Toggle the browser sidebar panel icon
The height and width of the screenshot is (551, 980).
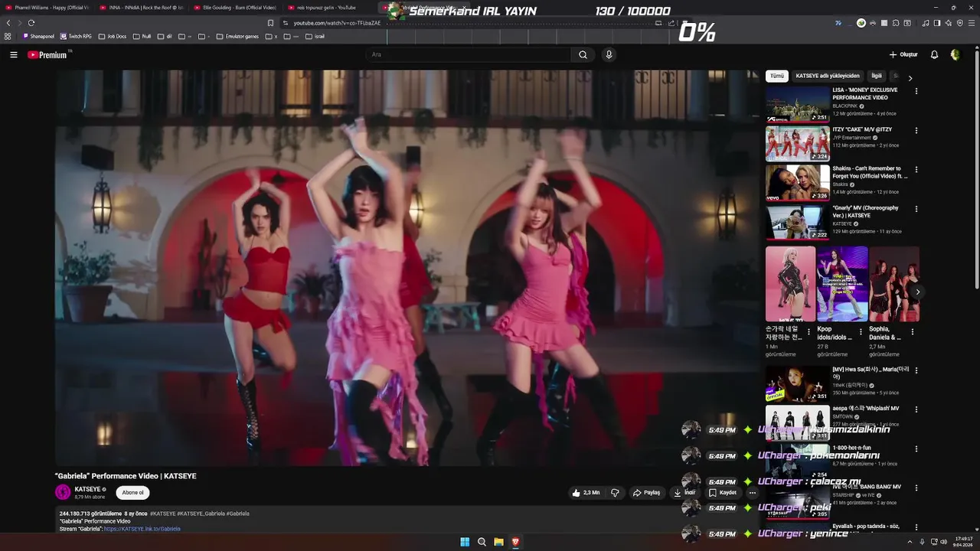(x=936, y=23)
